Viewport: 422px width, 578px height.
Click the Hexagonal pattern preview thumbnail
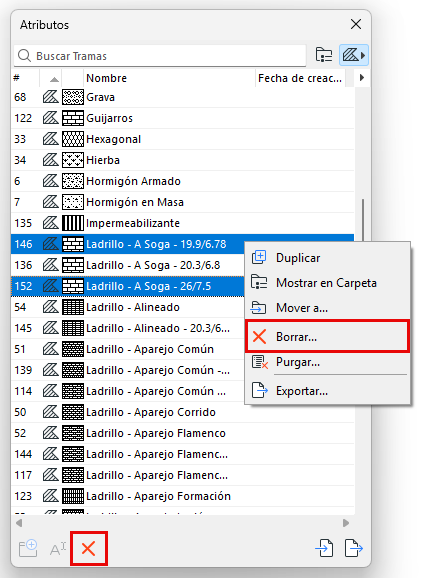pyautogui.click(x=73, y=139)
